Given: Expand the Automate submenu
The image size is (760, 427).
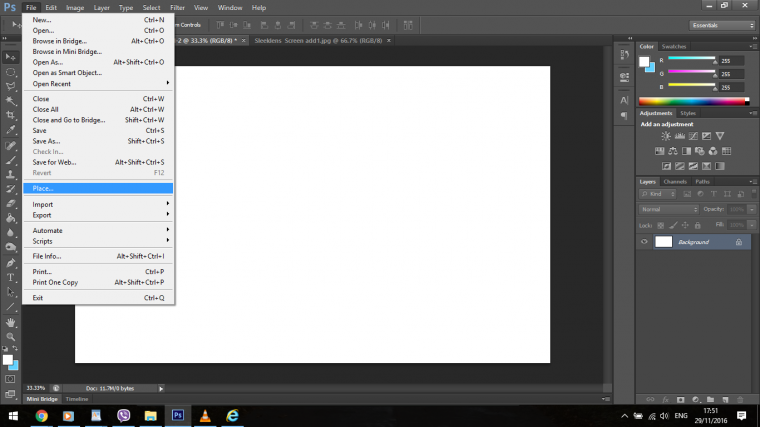Looking at the screenshot, I should [98, 230].
